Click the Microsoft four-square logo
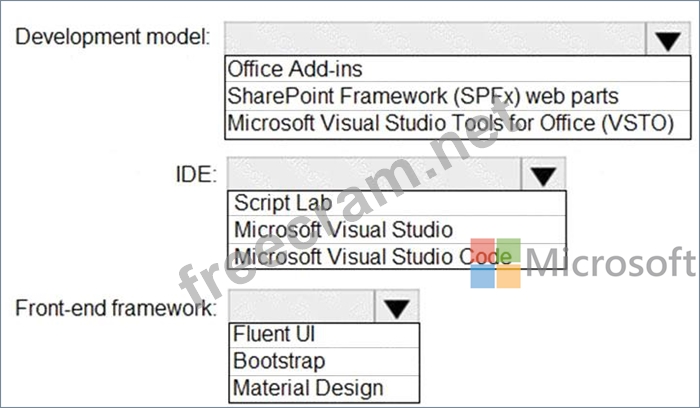Viewport: 700px width, 408px height. pos(496,263)
